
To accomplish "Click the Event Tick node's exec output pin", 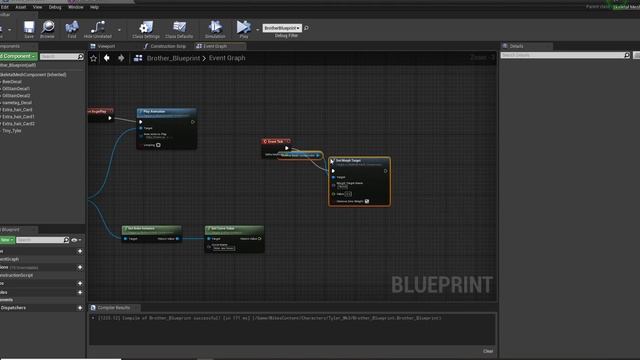I will 287,148.
